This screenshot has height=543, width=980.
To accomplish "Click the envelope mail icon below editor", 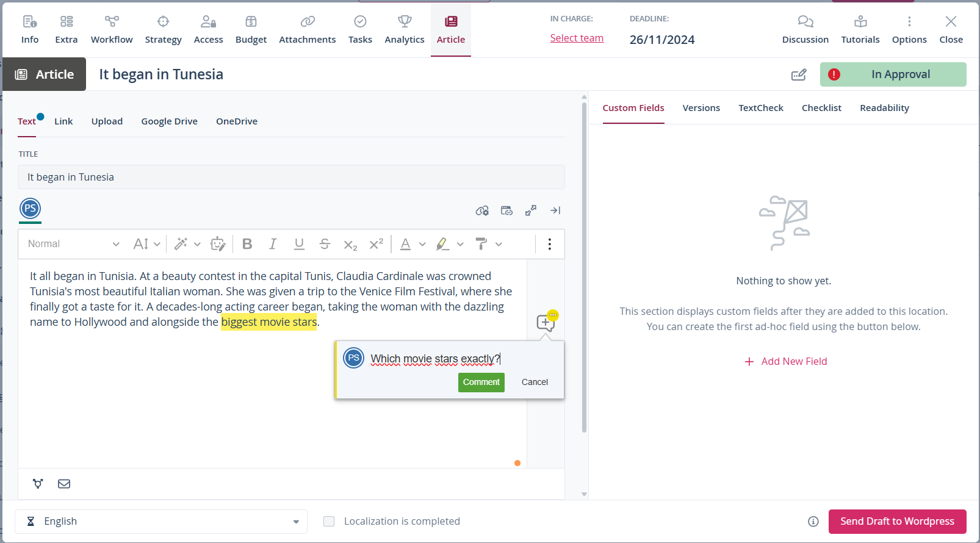I will tap(64, 484).
